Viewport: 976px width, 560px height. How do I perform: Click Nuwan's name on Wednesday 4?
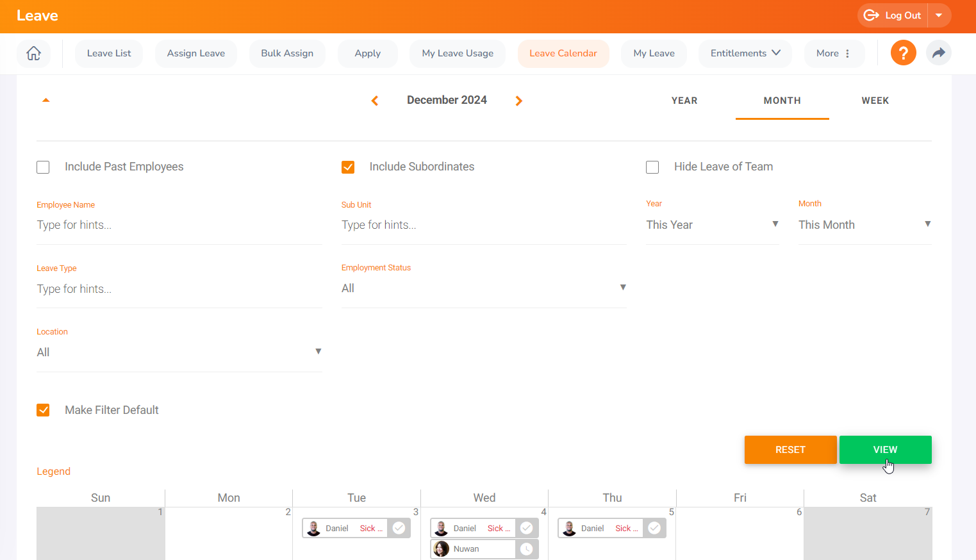[x=466, y=549]
